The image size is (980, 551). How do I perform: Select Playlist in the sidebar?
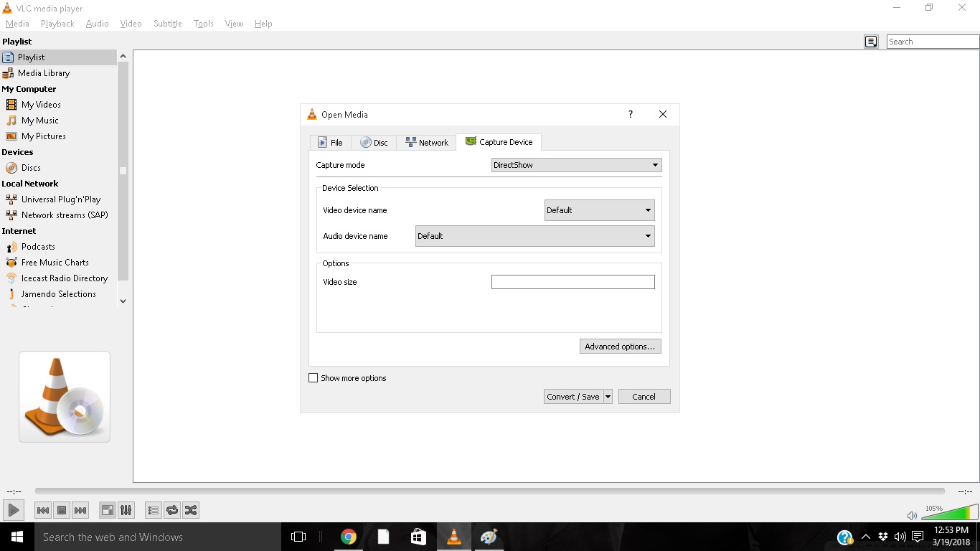point(58,57)
